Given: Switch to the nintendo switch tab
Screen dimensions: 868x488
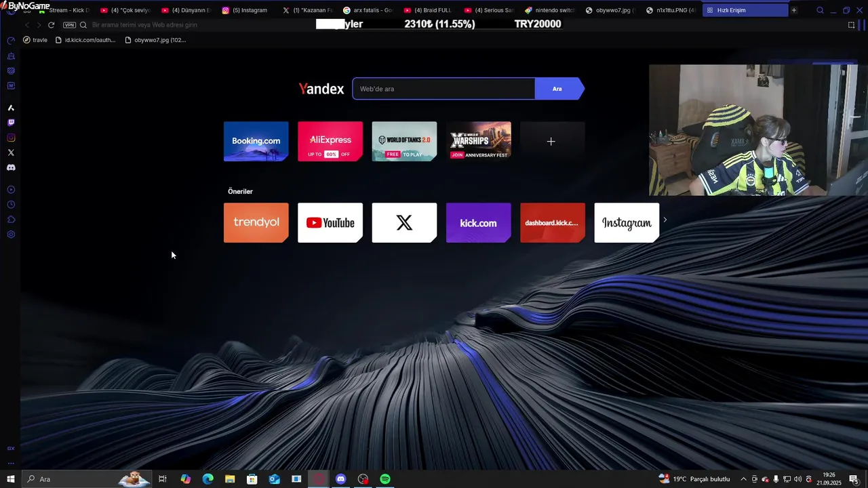Looking at the screenshot, I should click(x=553, y=10).
